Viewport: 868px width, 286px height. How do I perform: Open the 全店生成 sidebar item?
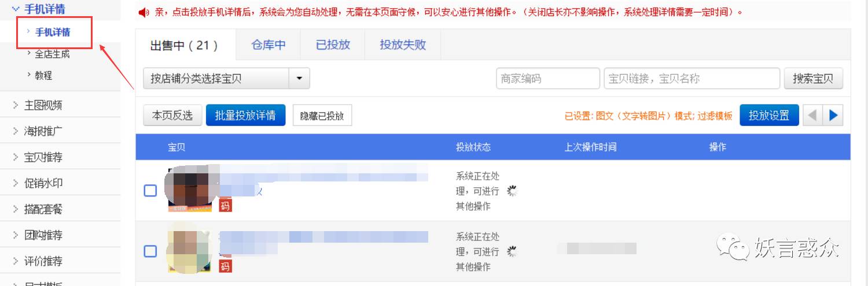[52, 54]
